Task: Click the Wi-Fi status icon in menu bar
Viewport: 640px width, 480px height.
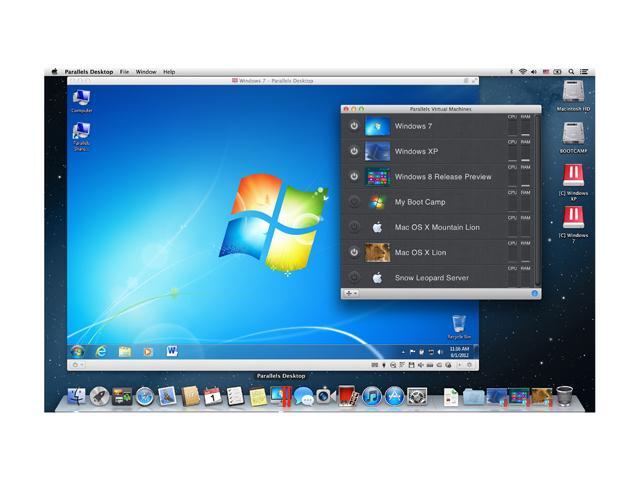Action: tap(522, 72)
